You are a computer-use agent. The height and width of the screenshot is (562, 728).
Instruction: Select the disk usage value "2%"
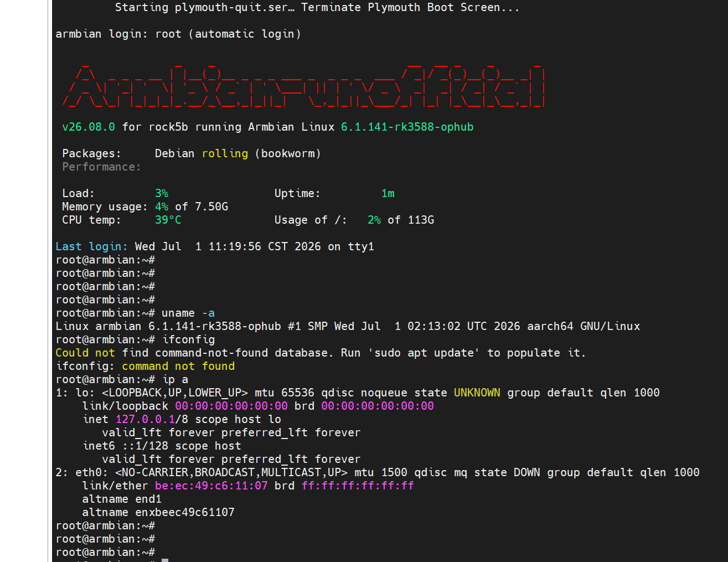pyautogui.click(x=374, y=220)
